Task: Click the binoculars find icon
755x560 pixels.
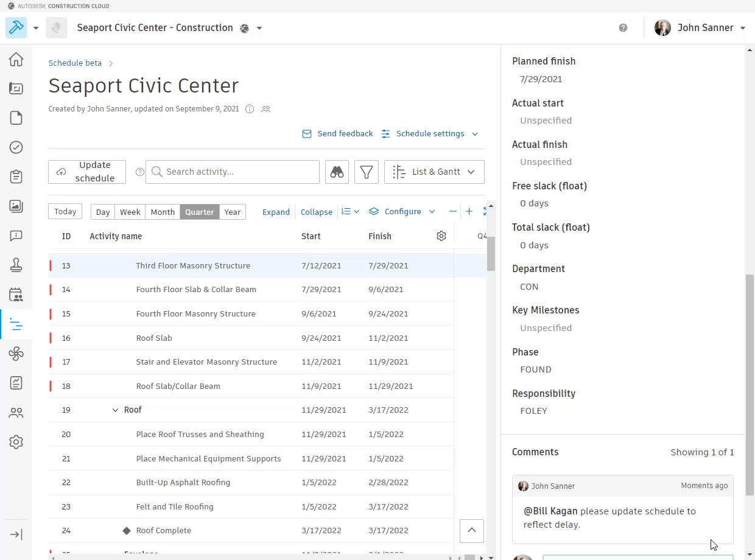Action: coord(337,172)
